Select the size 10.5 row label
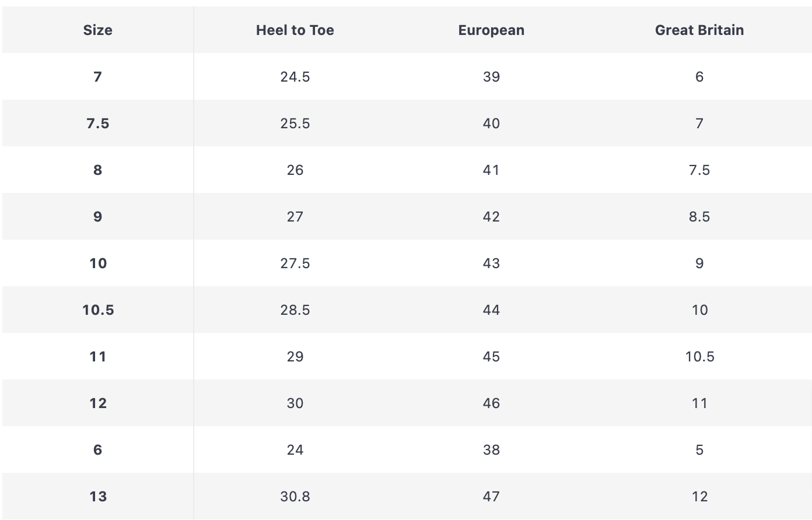The image size is (812, 520). click(97, 310)
